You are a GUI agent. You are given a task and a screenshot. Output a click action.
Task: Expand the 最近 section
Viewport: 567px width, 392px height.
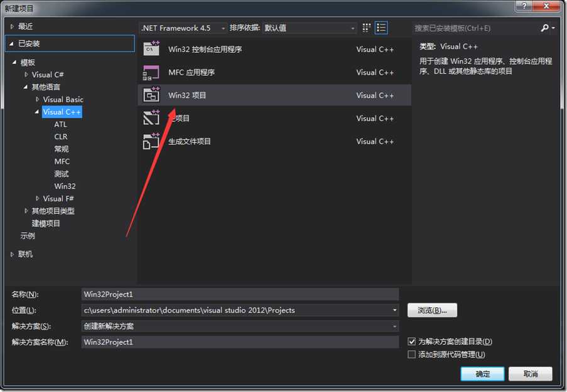click(12, 26)
